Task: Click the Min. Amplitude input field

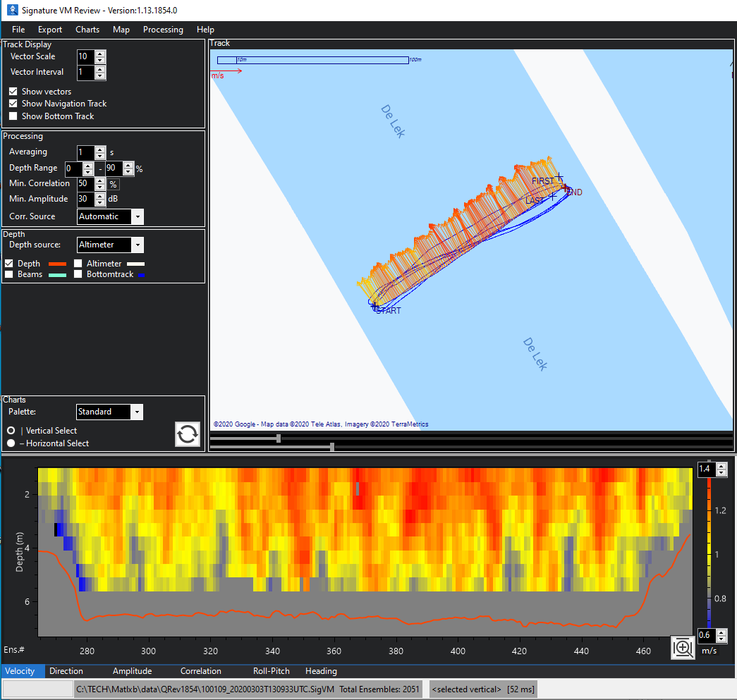Action: pos(85,199)
